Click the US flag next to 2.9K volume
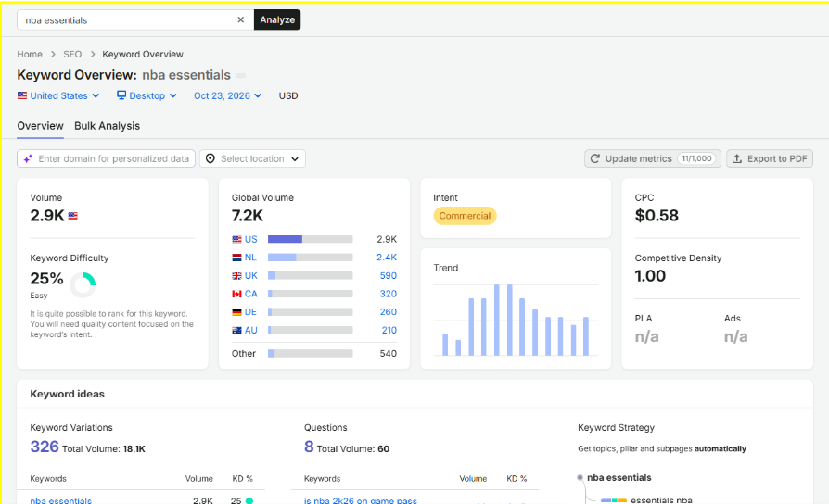This screenshot has width=829, height=504. point(73,216)
